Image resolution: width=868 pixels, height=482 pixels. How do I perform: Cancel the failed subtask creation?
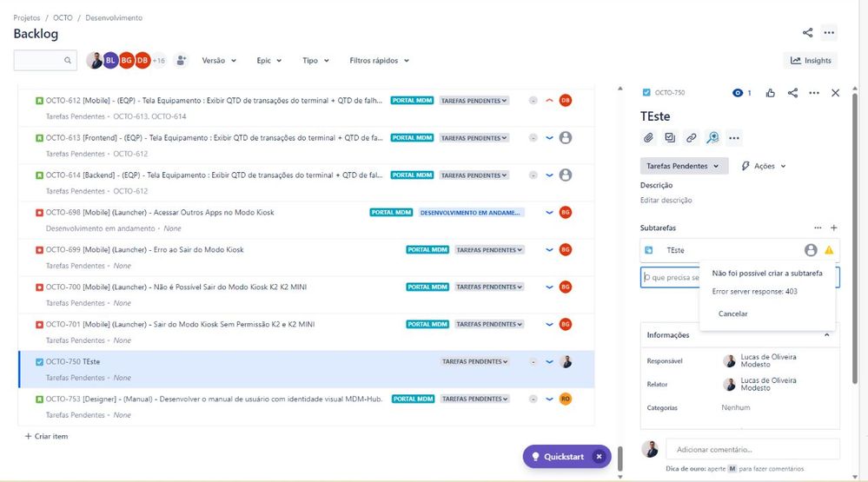point(733,314)
